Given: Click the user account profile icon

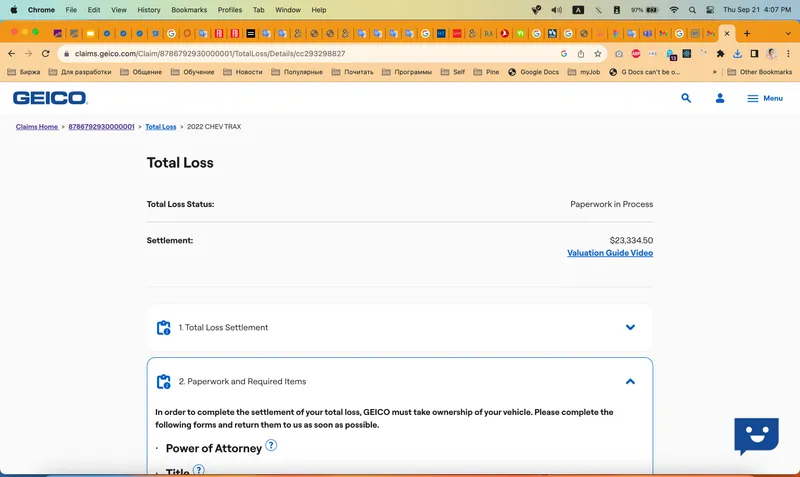Looking at the screenshot, I should click(x=719, y=98).
